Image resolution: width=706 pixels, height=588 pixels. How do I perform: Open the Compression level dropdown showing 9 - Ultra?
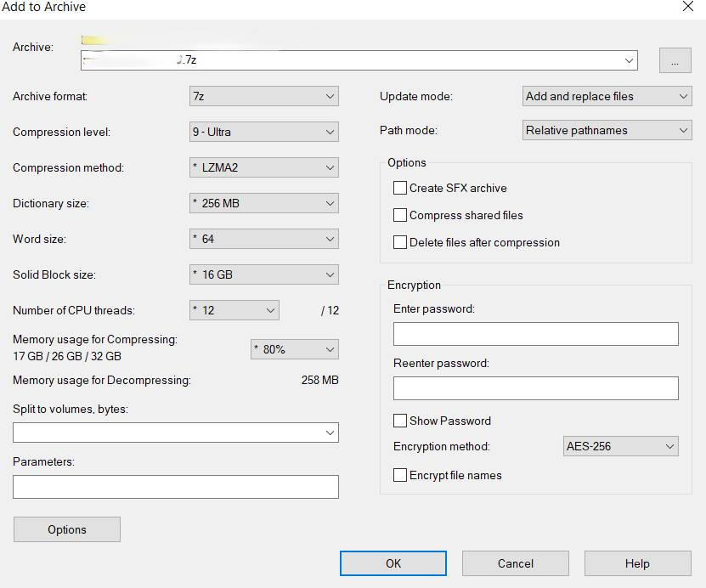[264, 132]
